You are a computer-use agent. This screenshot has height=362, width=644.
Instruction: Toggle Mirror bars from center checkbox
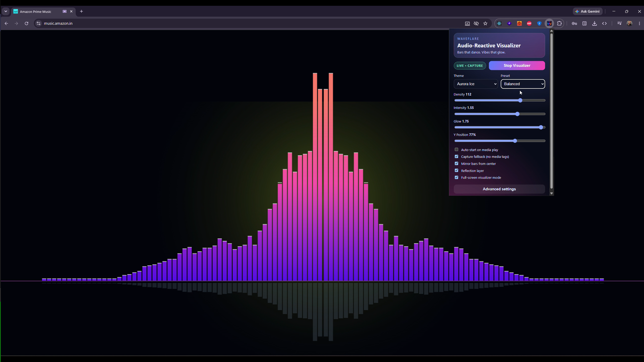tap(456, 163)
